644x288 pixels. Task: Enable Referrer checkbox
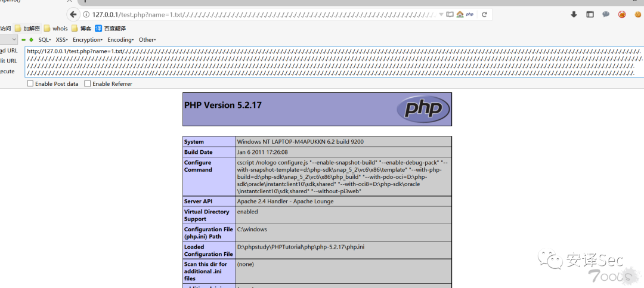coord(87,84)
